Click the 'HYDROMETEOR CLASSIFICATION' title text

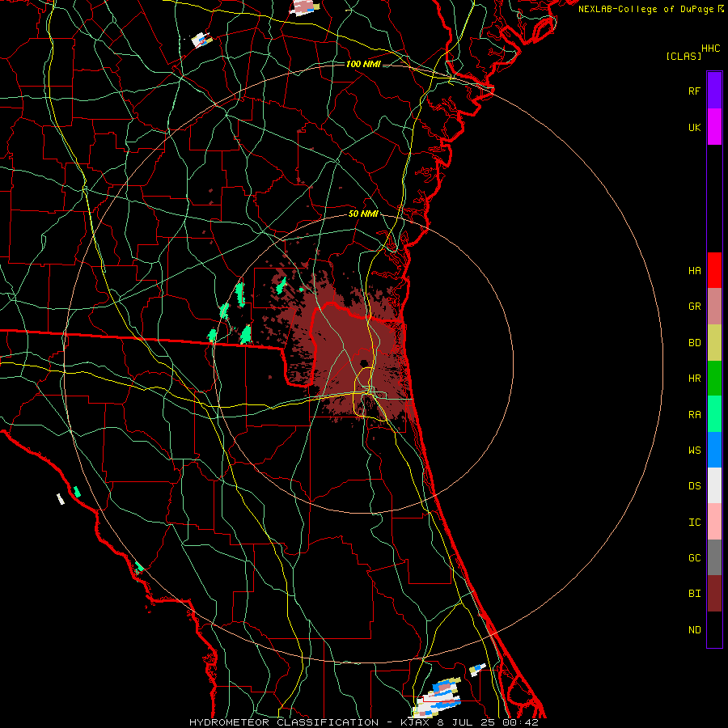tap(284, 722)
